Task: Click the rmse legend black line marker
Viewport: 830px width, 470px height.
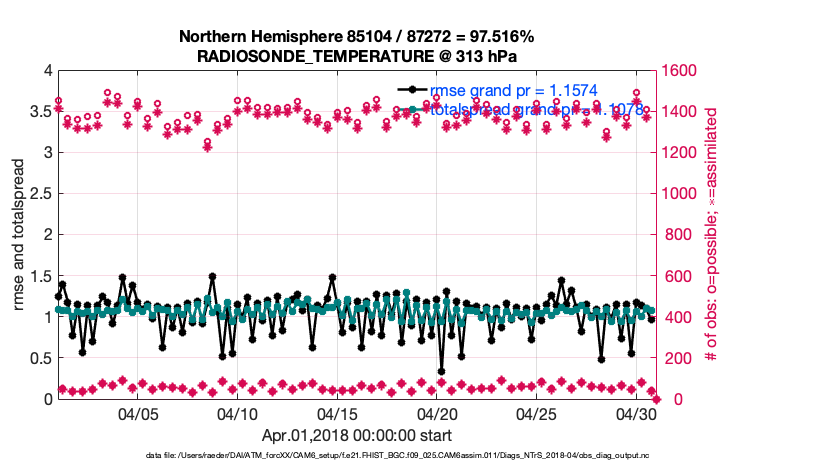Action: pos(413,90)
